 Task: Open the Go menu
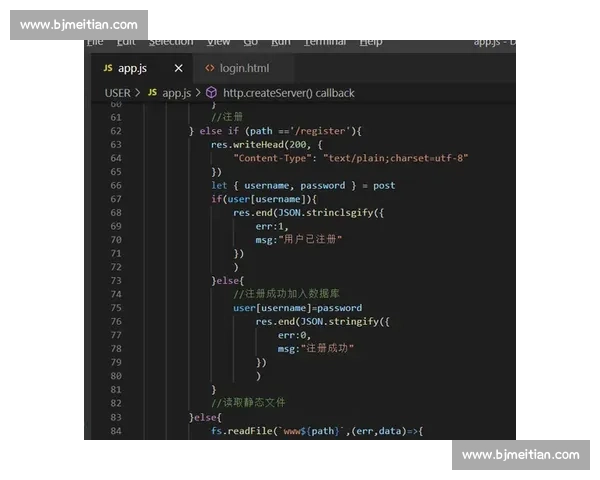250,42
